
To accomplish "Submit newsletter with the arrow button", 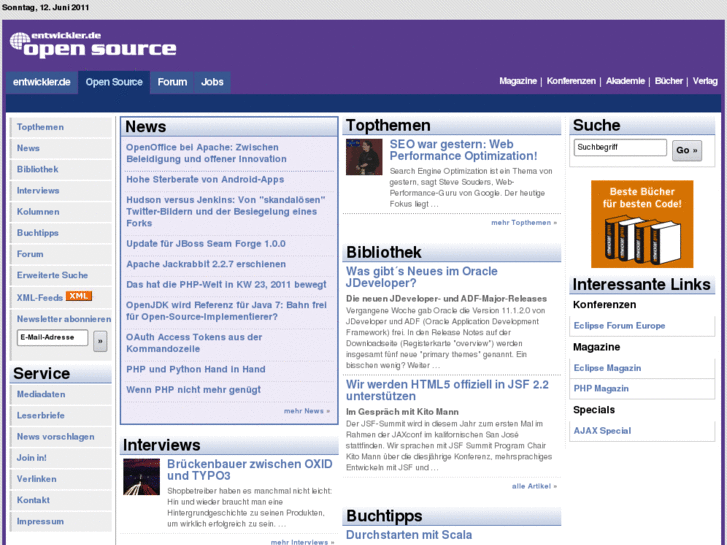I will click(100, 341).
